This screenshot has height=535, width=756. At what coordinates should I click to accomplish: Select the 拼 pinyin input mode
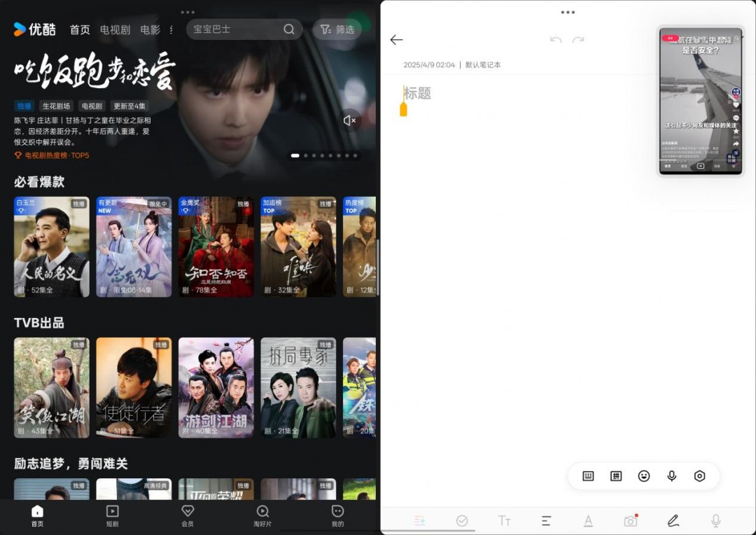tap(616, 476)
